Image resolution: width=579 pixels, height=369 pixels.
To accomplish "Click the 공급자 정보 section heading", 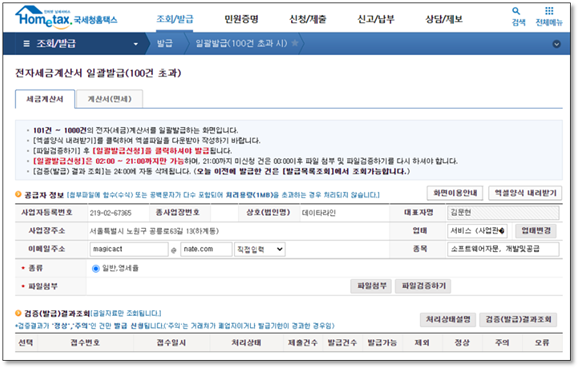I will (x=44, y=195).
